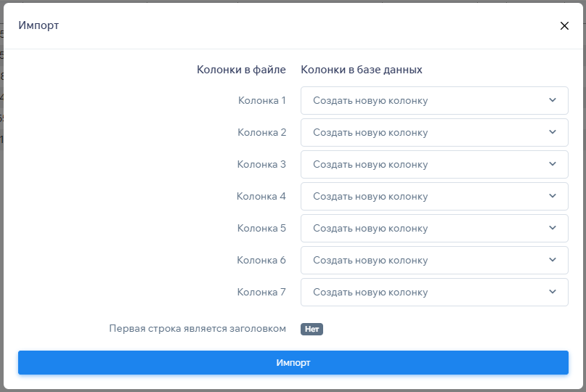The image size is (586, 392).
Task: Click the Колонка 1 label text
Action: (262, 100)
